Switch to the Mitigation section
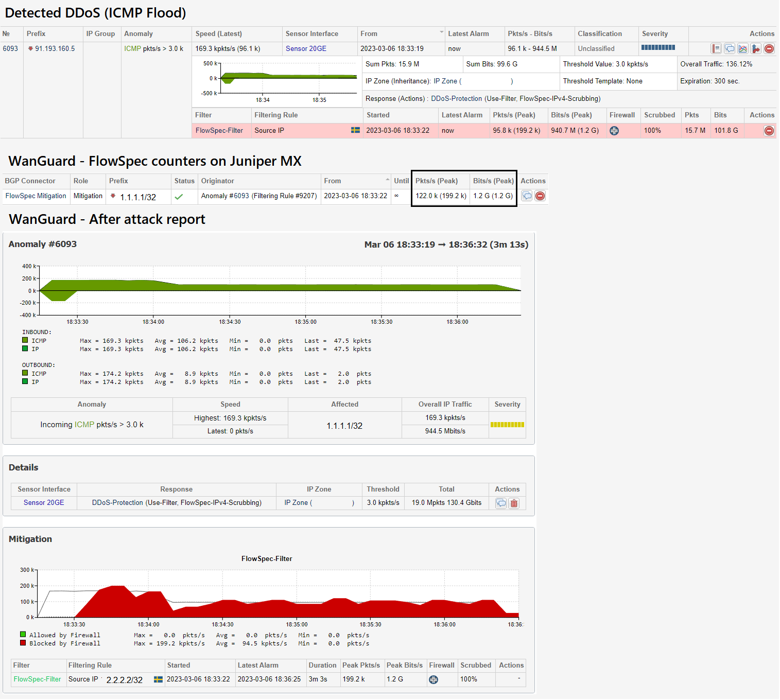Viewport: 780px width, 700px height. coord(30,539)
